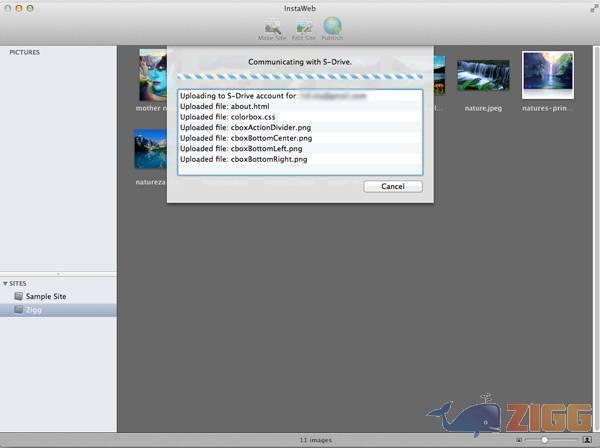The image size is (600, 448).
Task: Click the nature.jpeg file name label
Action: click(483, 108)
